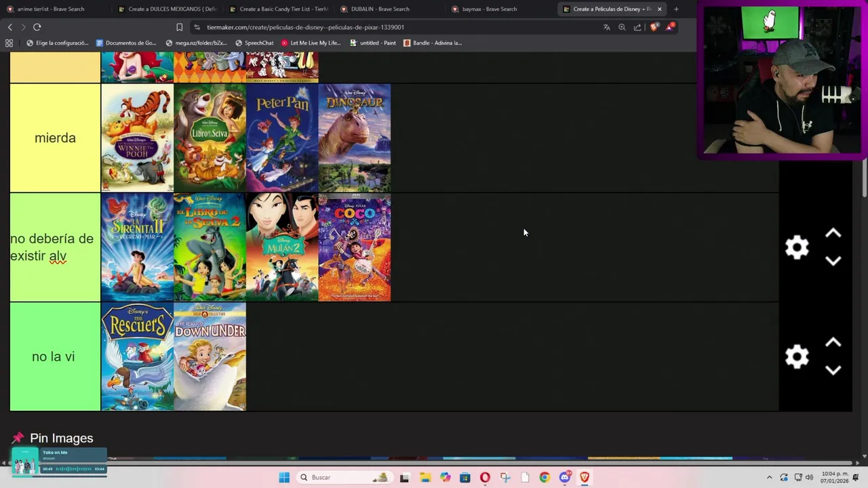Click the page vertical scrollbar
The height and width of the screenshot is (488, 868).
pyautogui.click(x=864, y=180)
